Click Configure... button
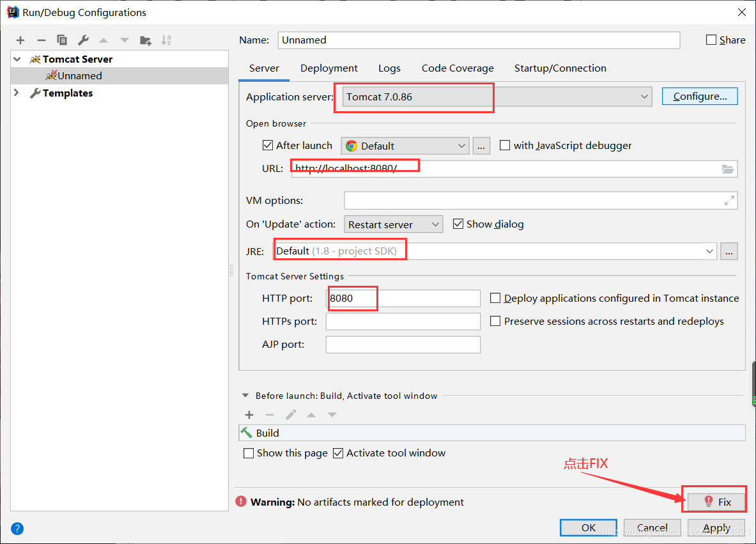The image size is (756, 544). click(700, 97)
